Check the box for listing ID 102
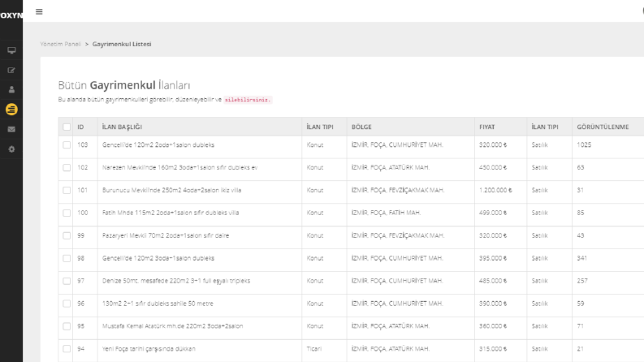The width and height of the screenshot is (644, 362). coord(67,167)
